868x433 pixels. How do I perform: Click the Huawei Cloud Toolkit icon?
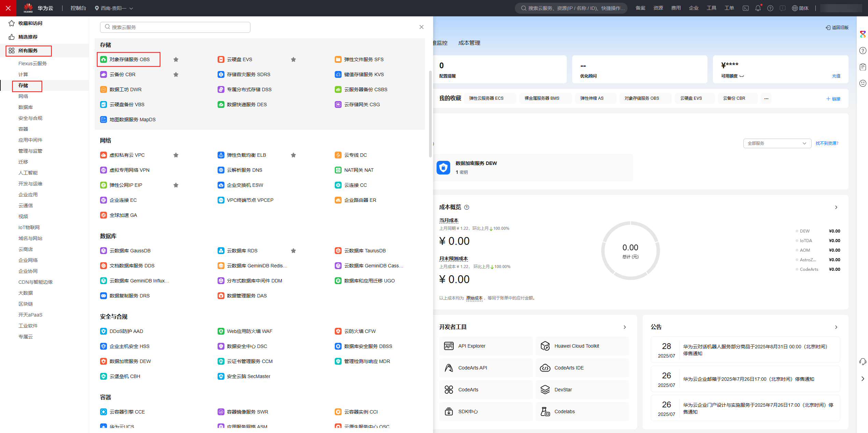click(x=545, y=346)
